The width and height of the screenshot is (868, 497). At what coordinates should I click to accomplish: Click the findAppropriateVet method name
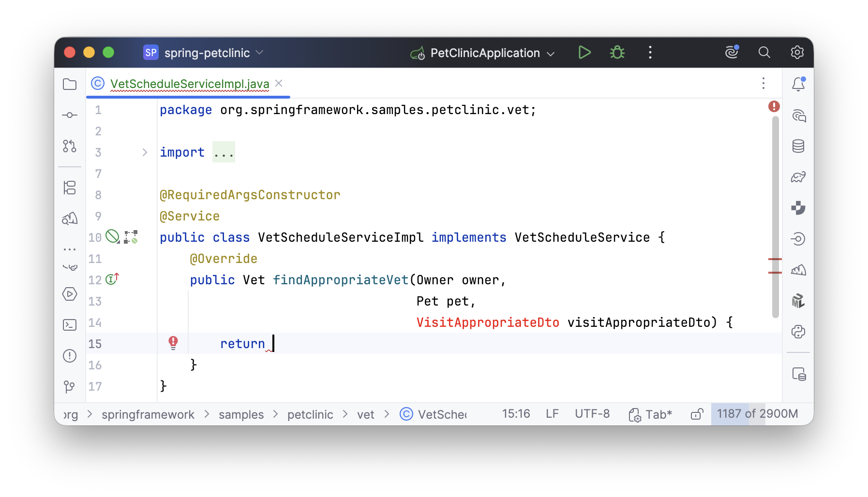[x=341, y=280]
